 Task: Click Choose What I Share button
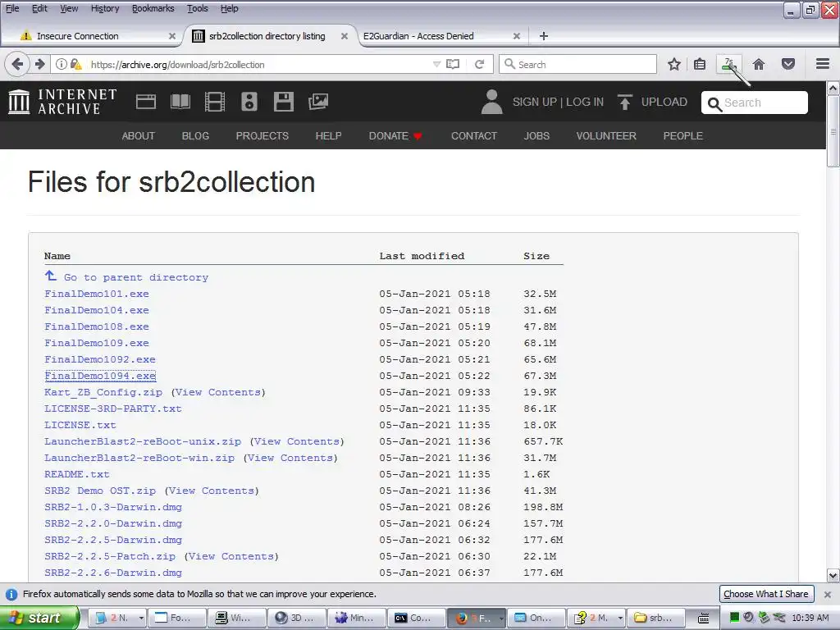[765, 594]
